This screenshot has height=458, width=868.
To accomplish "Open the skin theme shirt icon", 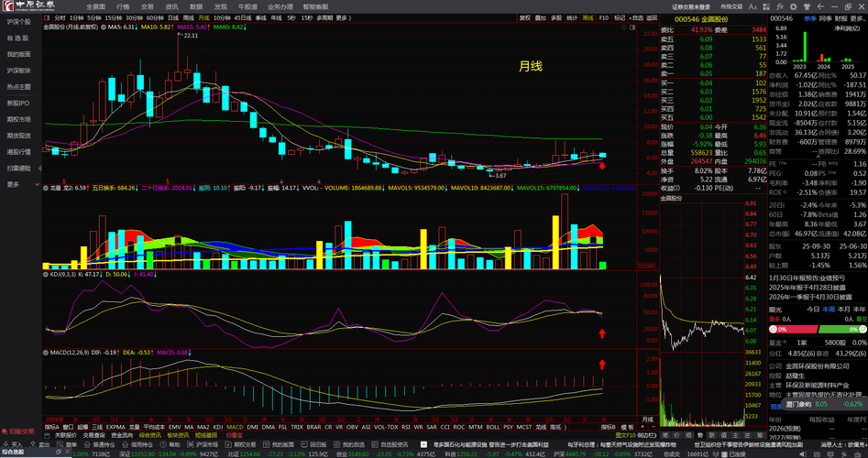I will tap(808, 6).
